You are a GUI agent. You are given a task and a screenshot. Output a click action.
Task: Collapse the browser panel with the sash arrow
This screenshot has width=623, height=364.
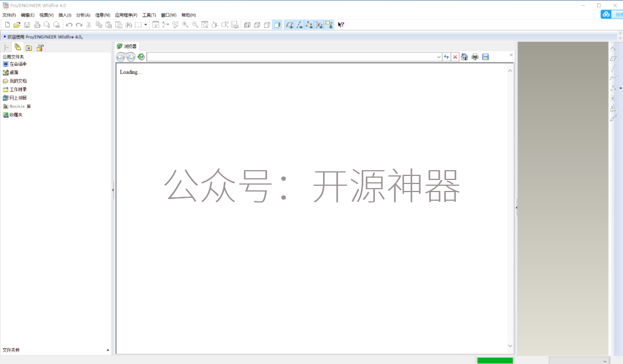(516, 208)
